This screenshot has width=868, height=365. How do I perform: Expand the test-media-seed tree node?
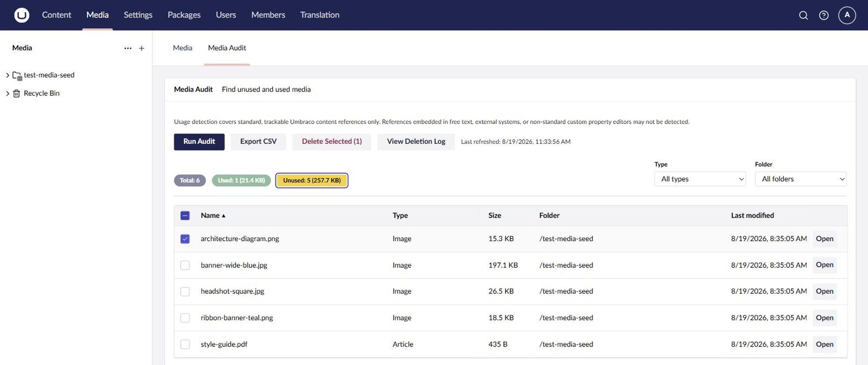(7, 75)
